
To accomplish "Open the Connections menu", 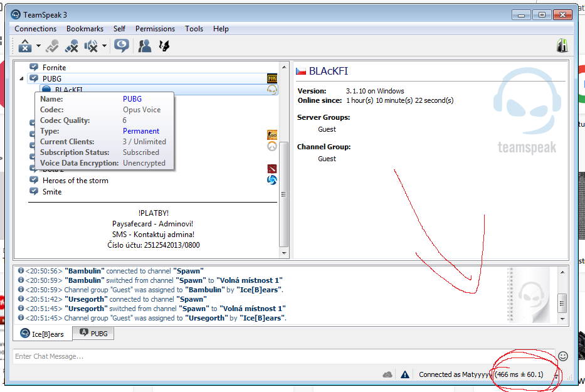I will [36, 29].
